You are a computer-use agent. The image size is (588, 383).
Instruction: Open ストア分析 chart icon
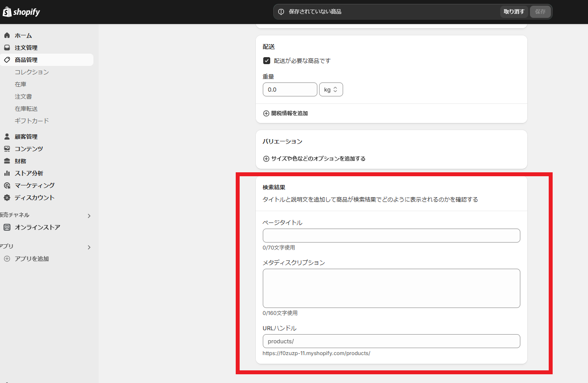[7, 173]
